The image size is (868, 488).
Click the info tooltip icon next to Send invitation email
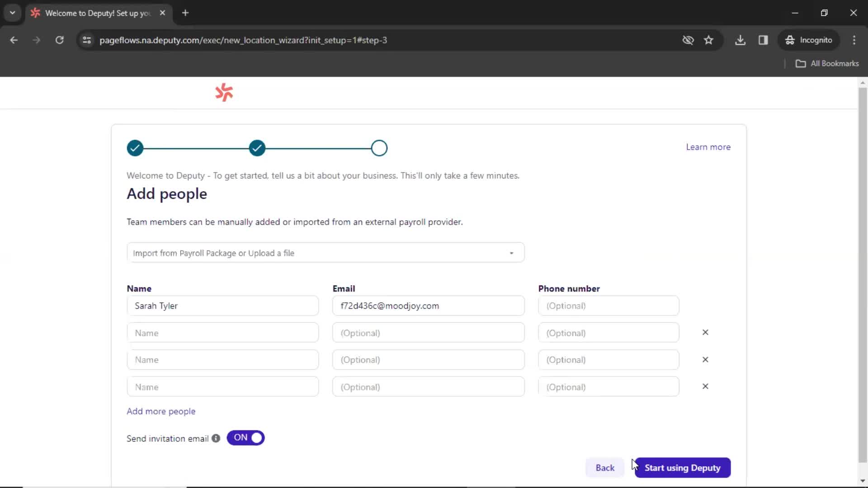pos(216,438)
